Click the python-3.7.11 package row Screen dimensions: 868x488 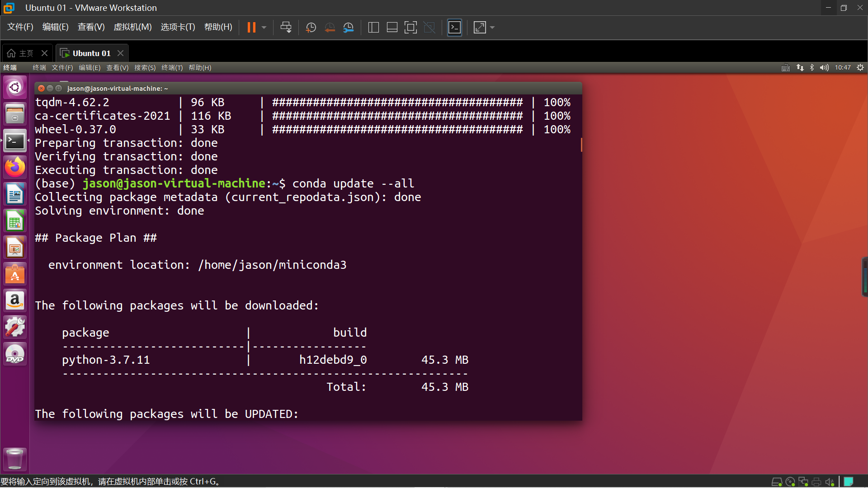click(x=265, y=360)
